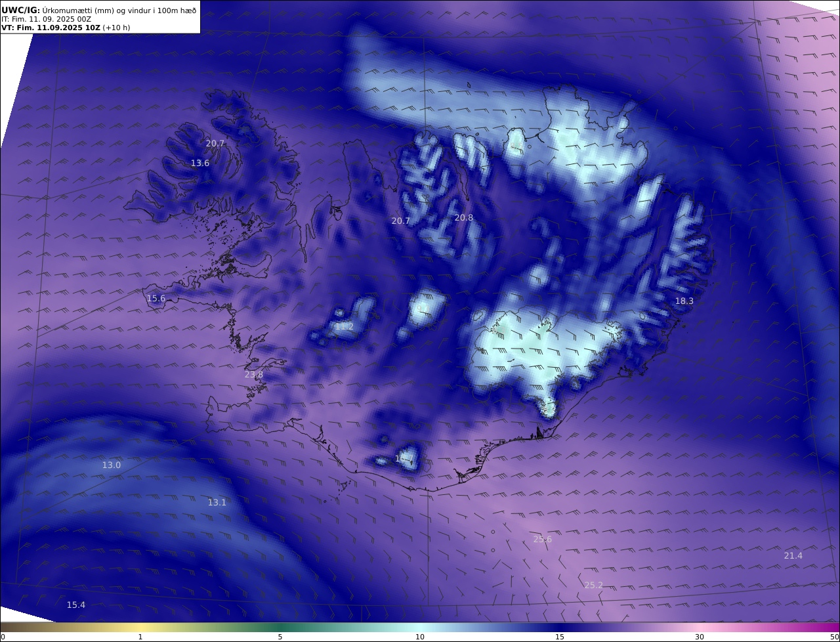The height and width of the screenshot is (642, 840).
Task: Pick the 25.2 value label
Action: (593, 585)
